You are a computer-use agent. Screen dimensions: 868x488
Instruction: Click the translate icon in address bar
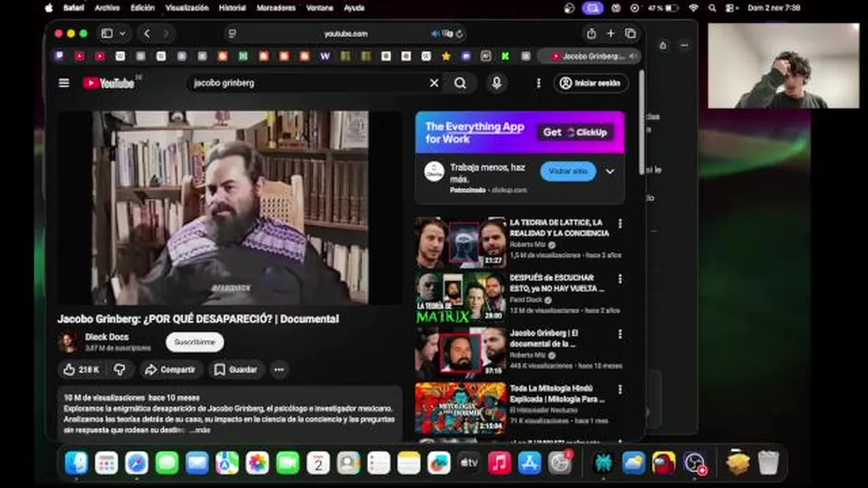click(448, 33)
